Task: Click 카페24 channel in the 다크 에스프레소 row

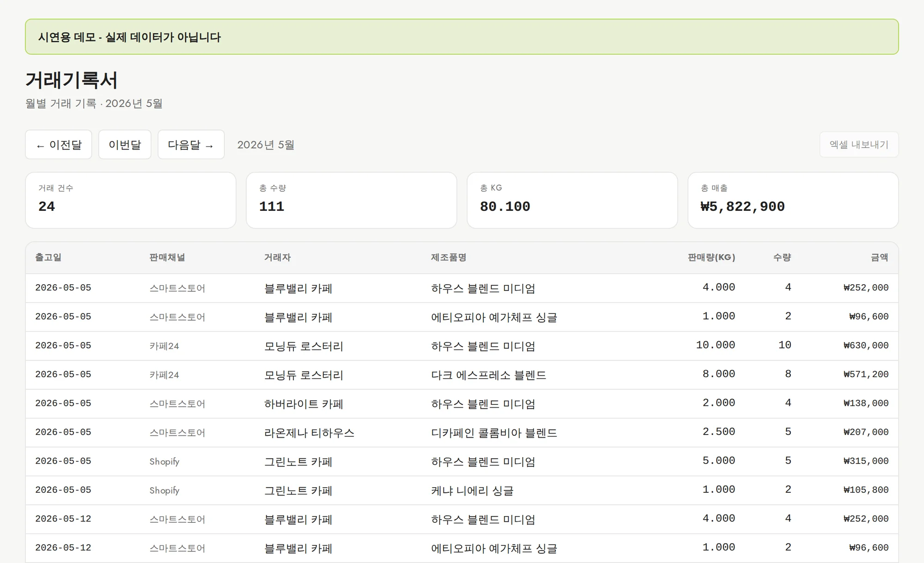Action: pyautogui.click(x=164, y=375)
